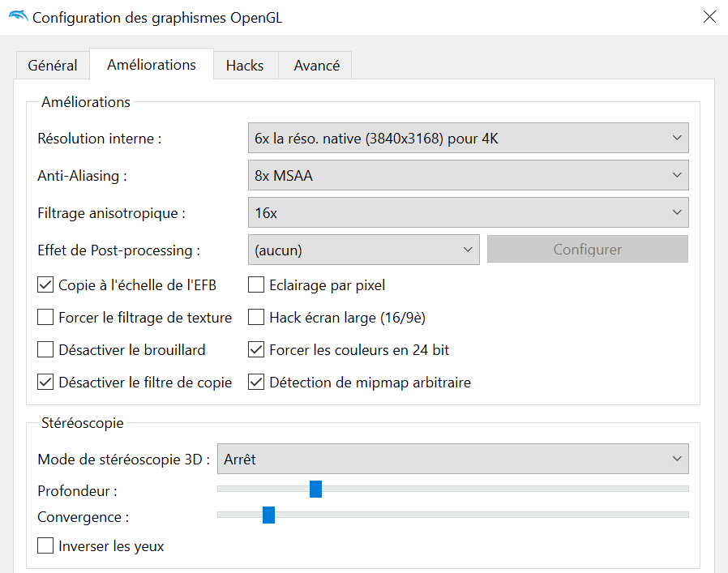Go to the Avancé tab
The width and height of the screenshot is (728, 573).
316,66
